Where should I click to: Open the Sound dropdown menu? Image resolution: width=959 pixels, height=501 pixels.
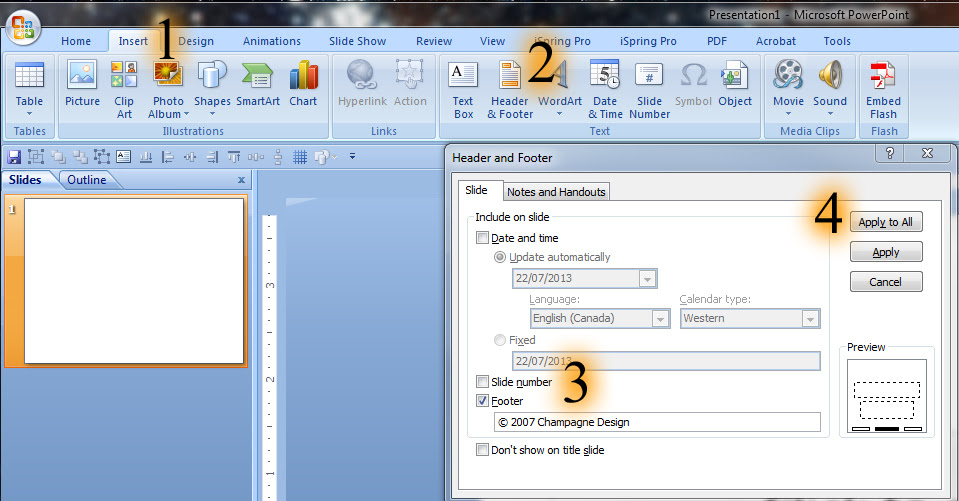[830, 114]
